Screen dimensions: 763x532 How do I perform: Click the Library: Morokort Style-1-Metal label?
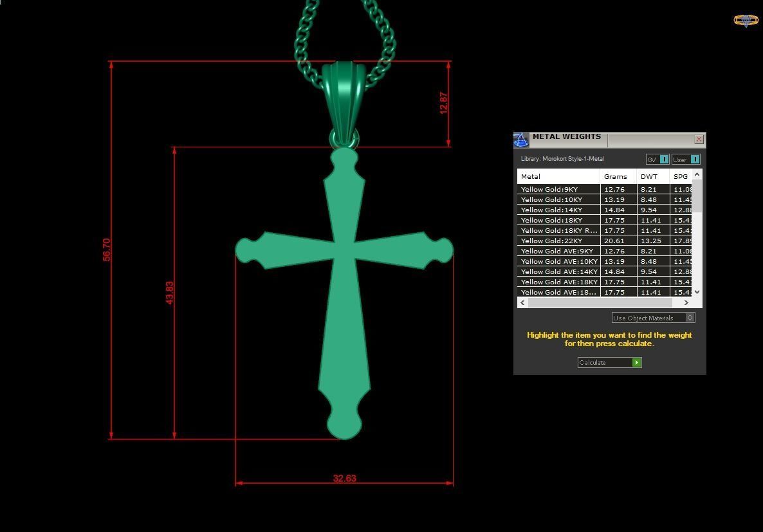(562, 159)
